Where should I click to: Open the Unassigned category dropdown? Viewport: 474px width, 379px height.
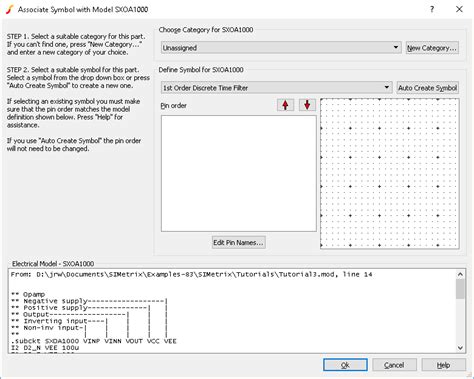coord(281,48)
